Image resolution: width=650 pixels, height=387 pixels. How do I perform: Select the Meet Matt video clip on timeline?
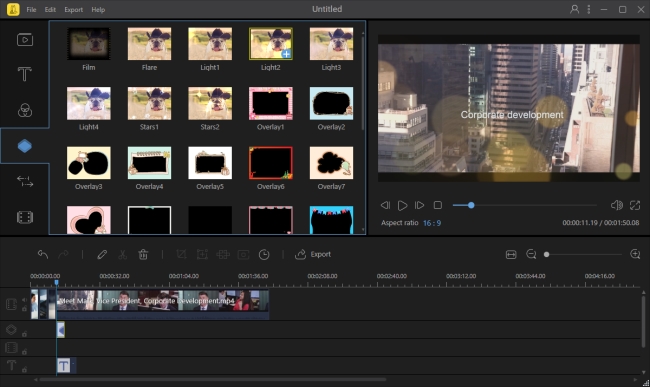[163, 305]
